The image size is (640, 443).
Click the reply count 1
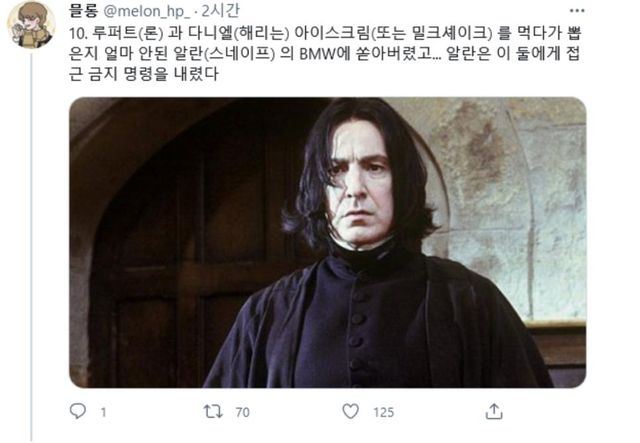click(x=103, y=412)
